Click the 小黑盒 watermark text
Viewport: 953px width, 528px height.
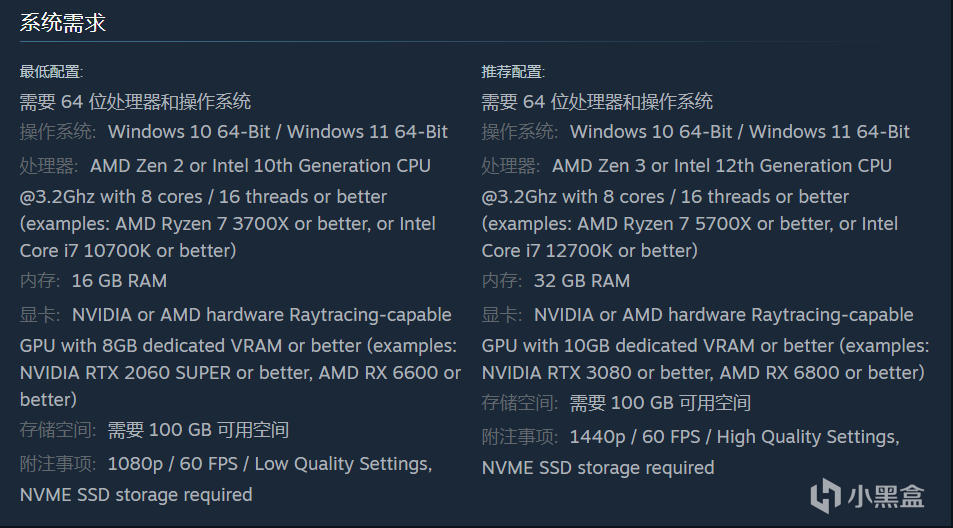885,495
